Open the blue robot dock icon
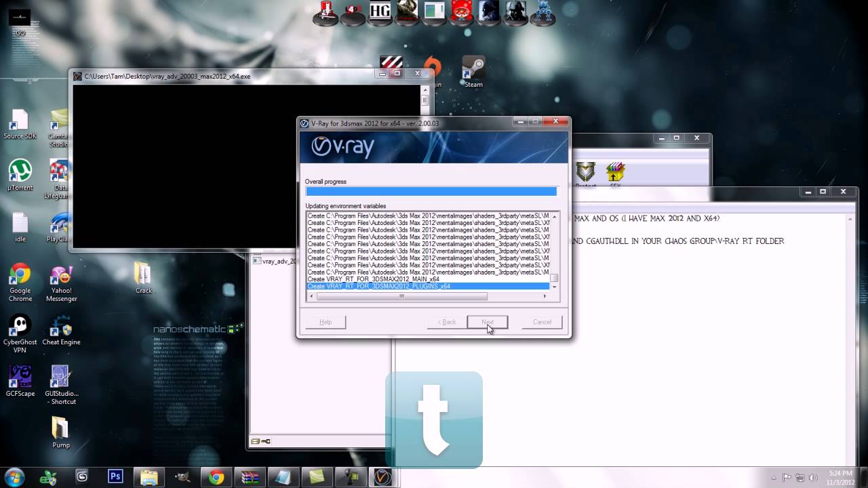 tap(542, 13)
